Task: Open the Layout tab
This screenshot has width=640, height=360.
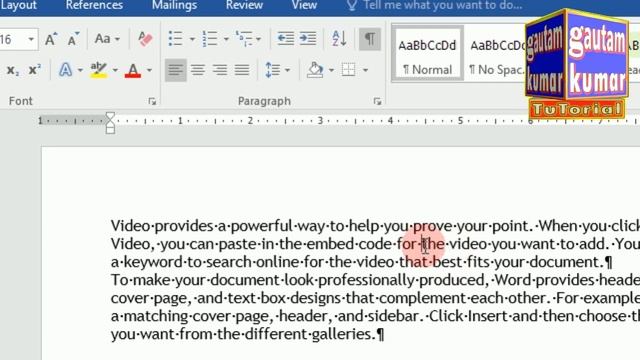Action: [19, 5]
